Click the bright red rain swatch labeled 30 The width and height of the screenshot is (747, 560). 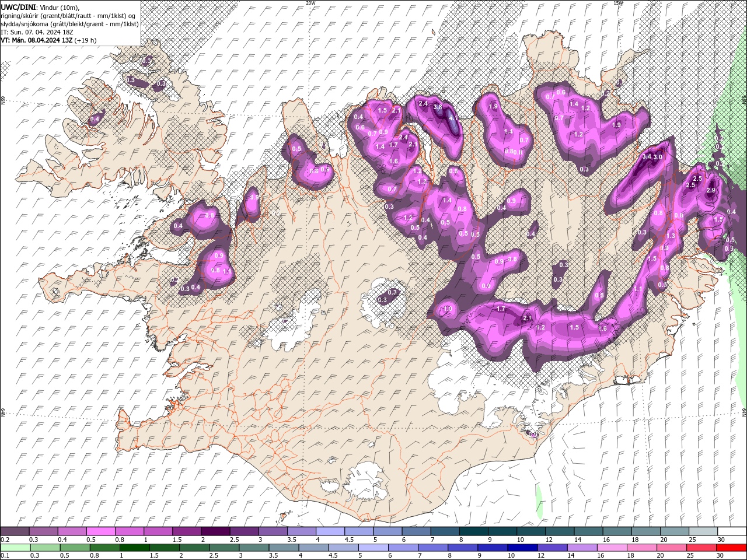731,548
